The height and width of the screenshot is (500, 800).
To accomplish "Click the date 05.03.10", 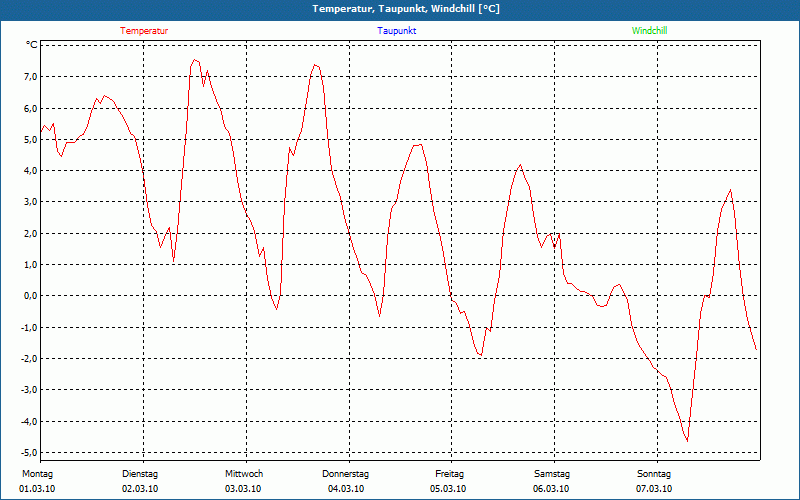I will tap(448, 489).
